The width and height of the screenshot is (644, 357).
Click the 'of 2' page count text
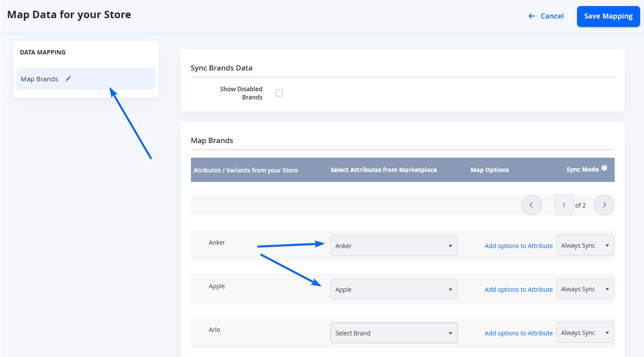pos(580,205)
